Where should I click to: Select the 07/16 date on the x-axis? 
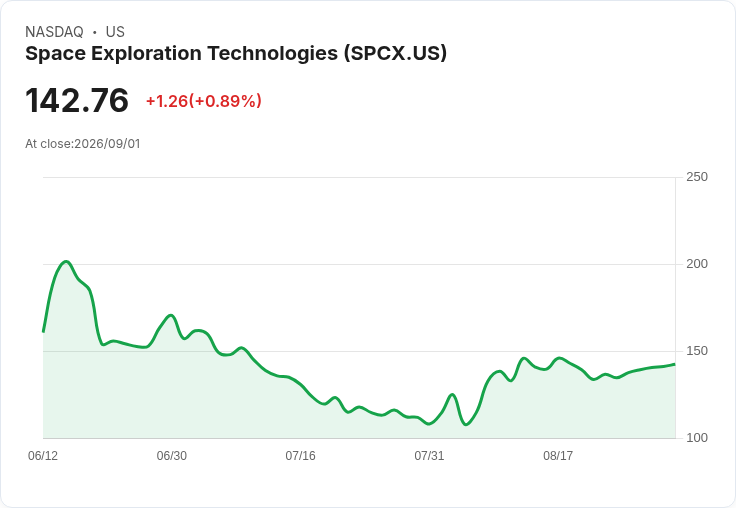pyautogui.click(x=300, y=456)
